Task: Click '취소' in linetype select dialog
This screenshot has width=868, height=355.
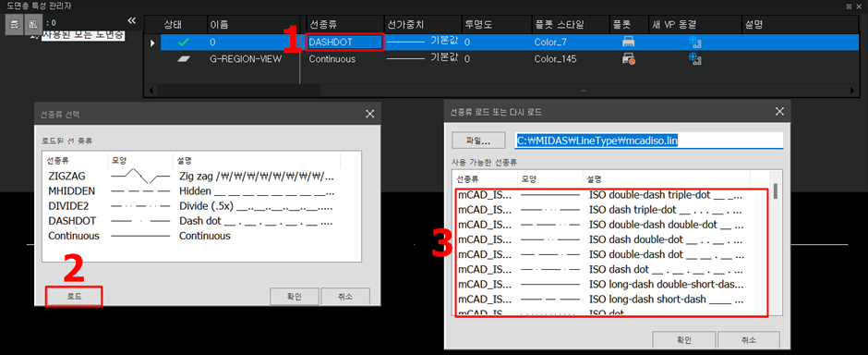Action: click(344, 296)
